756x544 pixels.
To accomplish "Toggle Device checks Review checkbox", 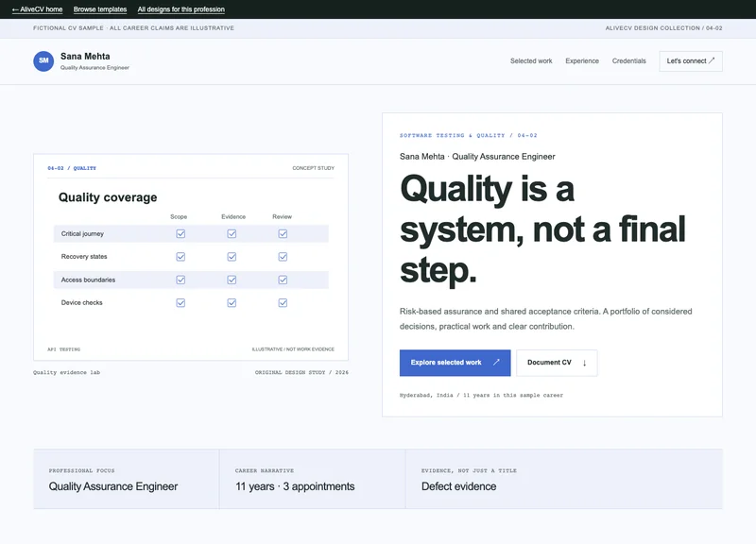I will pos(283,303).
